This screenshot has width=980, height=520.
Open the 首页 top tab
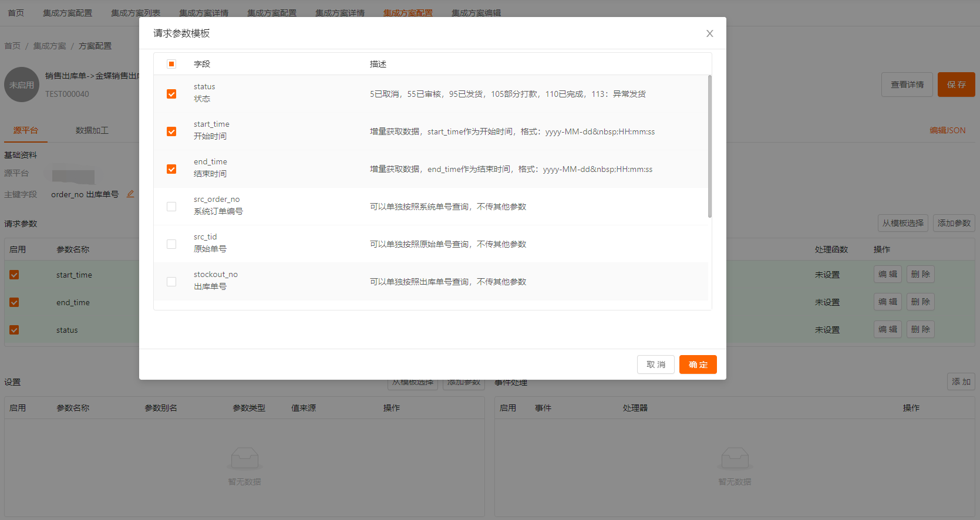coord(16,13)
